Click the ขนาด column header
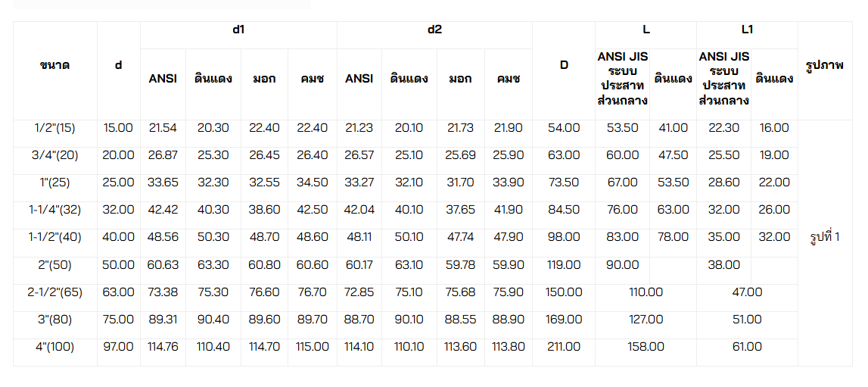Viewport: 868px width, 387px height. pyautogui.click(x=54, y=65)
